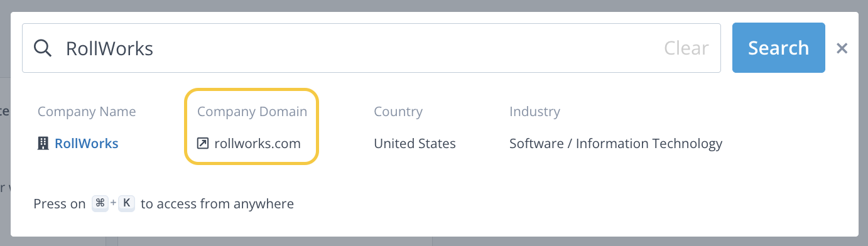This screenshot has width=868, height=246.
Task: Click the Country column header
Action: pyautogui.click(x=398, y=112)
